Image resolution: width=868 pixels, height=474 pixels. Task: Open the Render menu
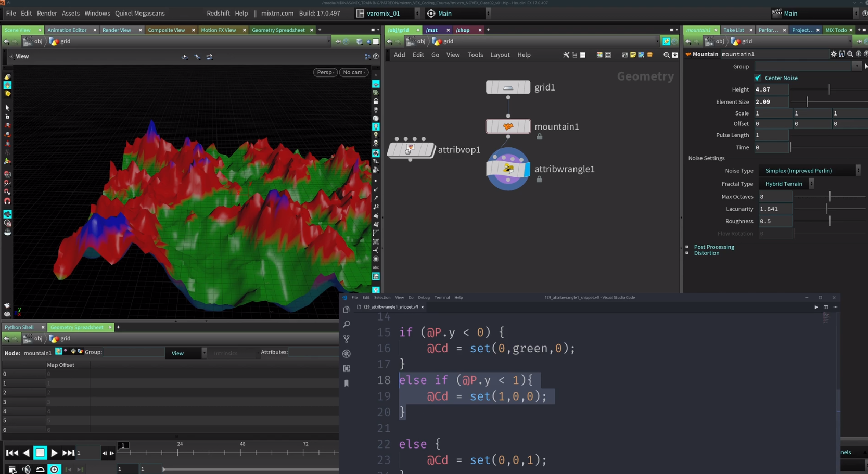click(x=47, y=13)
